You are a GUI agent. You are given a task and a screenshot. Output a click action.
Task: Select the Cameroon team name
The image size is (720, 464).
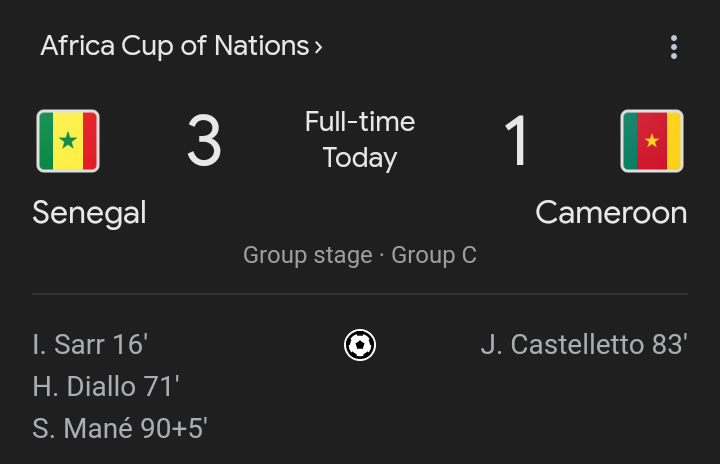[611, 212]
